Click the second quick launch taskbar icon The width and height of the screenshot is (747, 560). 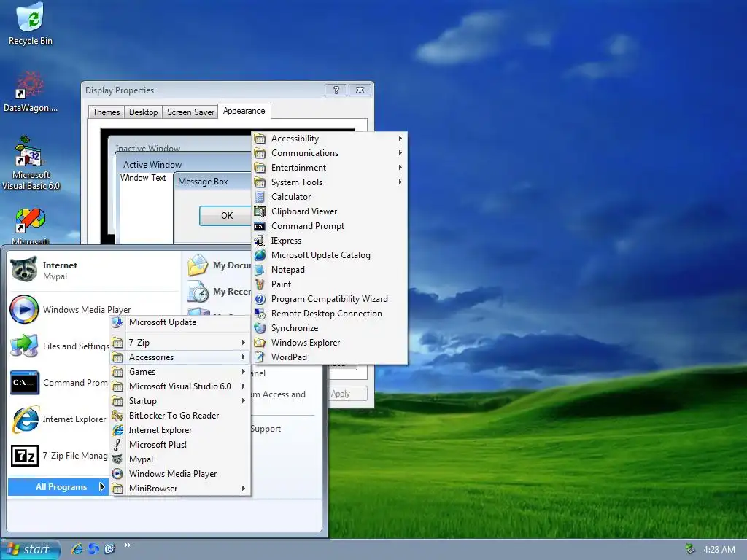93,549
